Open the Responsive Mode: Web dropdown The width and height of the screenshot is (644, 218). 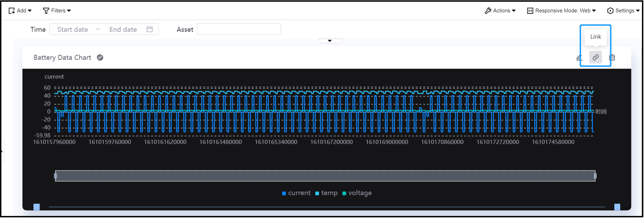pos(562,11)
